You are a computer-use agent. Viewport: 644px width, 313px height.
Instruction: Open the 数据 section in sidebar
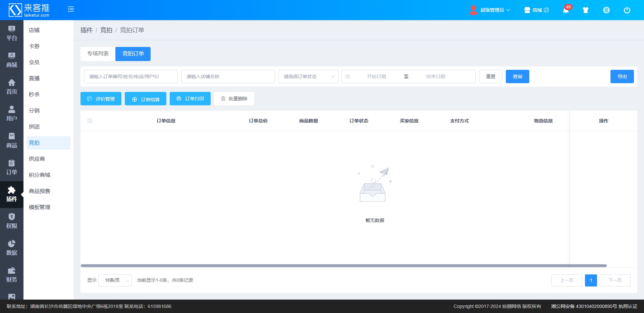click(12, 248)
